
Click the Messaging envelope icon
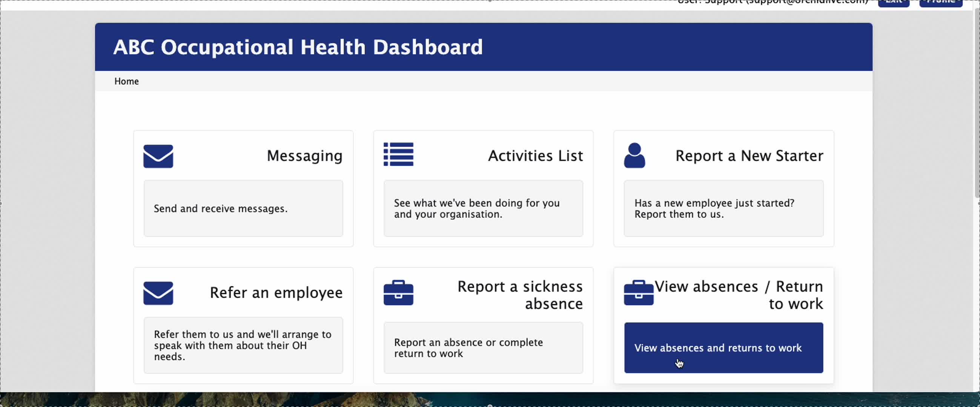tap(158, 156)
